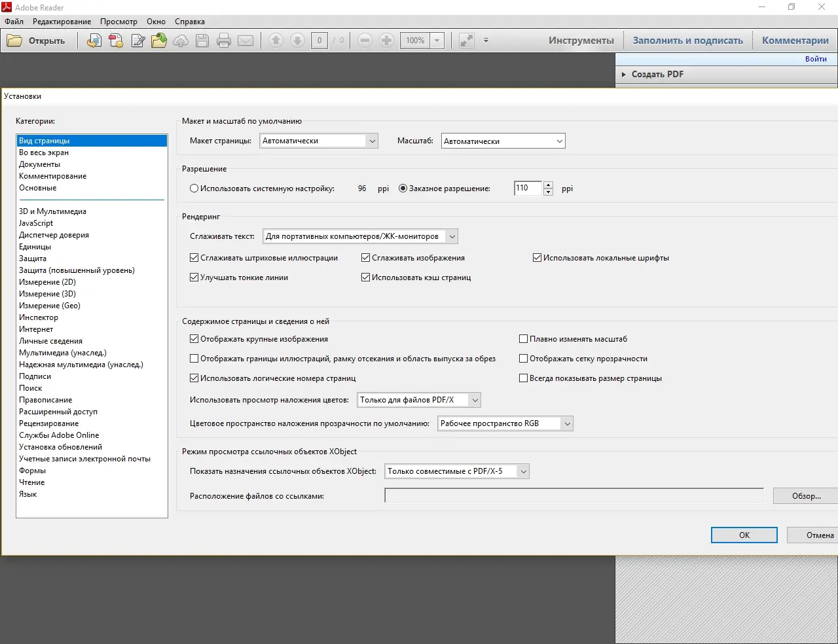The image size is (838, 644).
Task: Open the Просмотр menu
Action: 118,22
